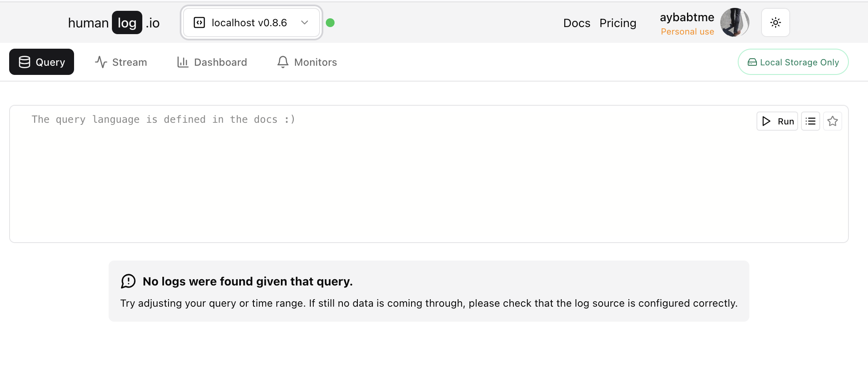This screenshot has height=392, width=868.
Task: Expand the localhost v0.8.6 dropdown chevron
Action: point(305,22)
